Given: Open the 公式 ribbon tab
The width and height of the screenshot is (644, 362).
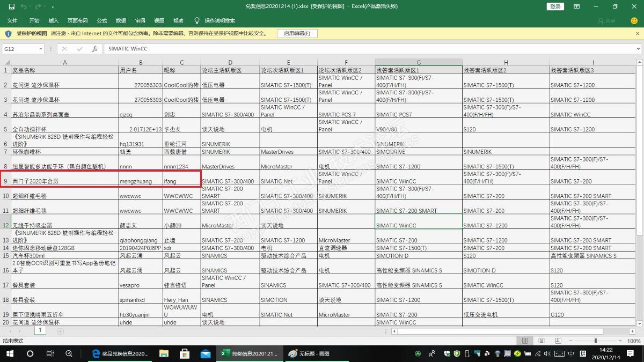Looking at the screenshot, I should pyautogui.click(x=101, y=20).
